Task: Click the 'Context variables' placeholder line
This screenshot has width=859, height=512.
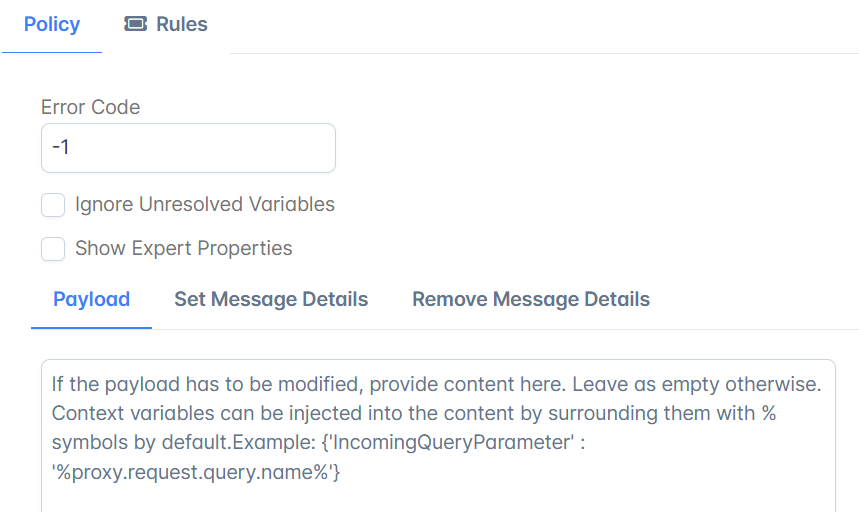Action: 414,413
